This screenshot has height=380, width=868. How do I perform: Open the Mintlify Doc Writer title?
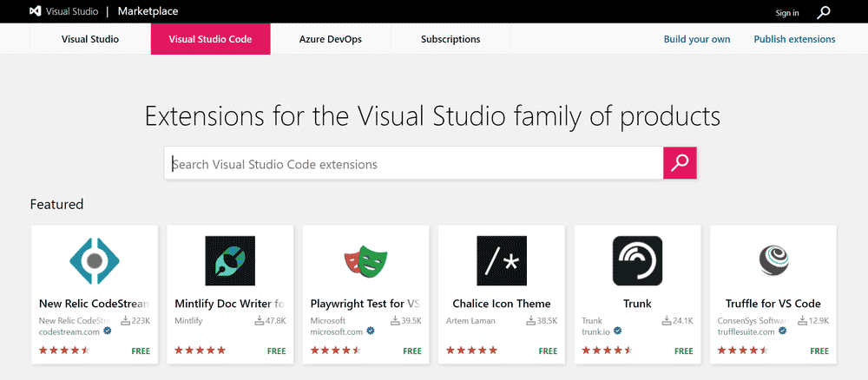pyautogui.click(x=230, y=304)
